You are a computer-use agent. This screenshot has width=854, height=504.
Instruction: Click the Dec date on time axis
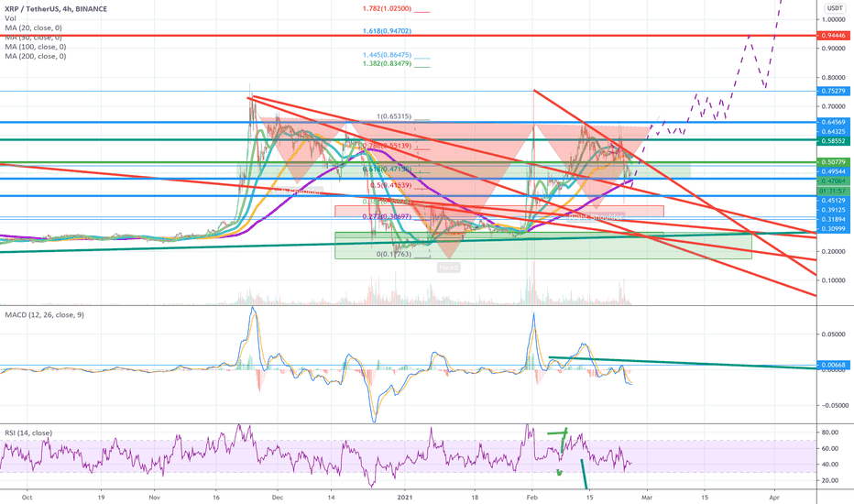[278, 498]
